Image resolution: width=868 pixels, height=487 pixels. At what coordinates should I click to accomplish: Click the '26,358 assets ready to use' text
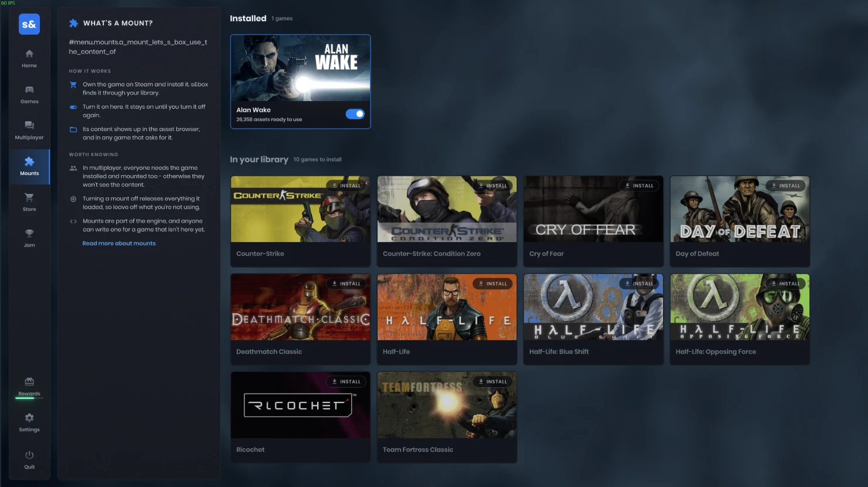click(269, 119)
